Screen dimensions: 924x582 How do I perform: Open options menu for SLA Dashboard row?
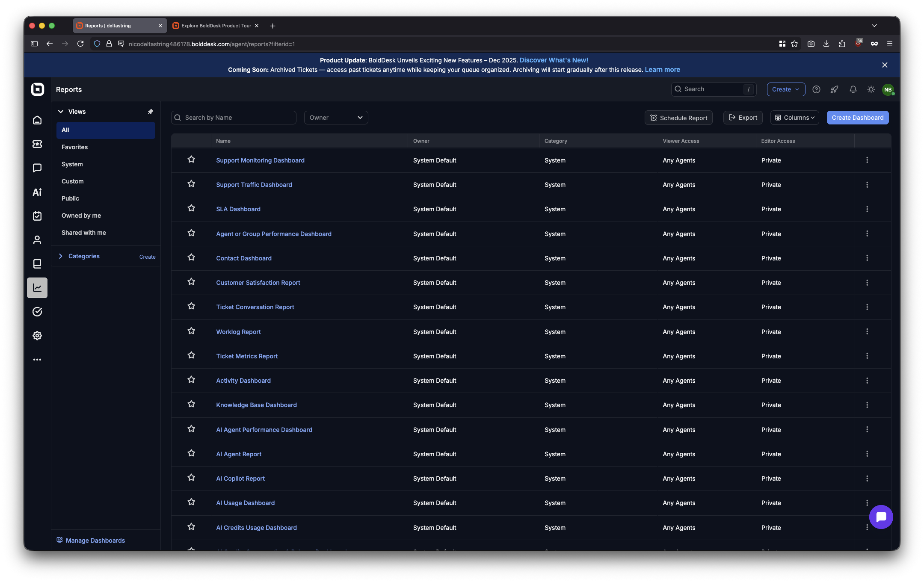coord(867,209)
